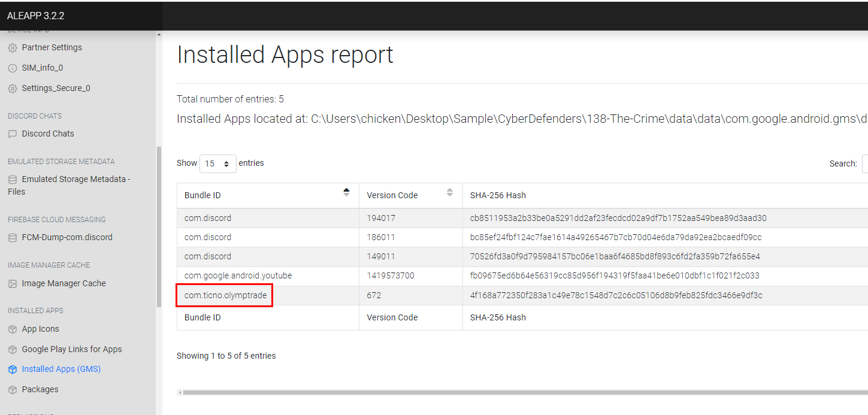Click the Image Manager Cache image icon
868x415 pixels.
click(x=13, y=284)
